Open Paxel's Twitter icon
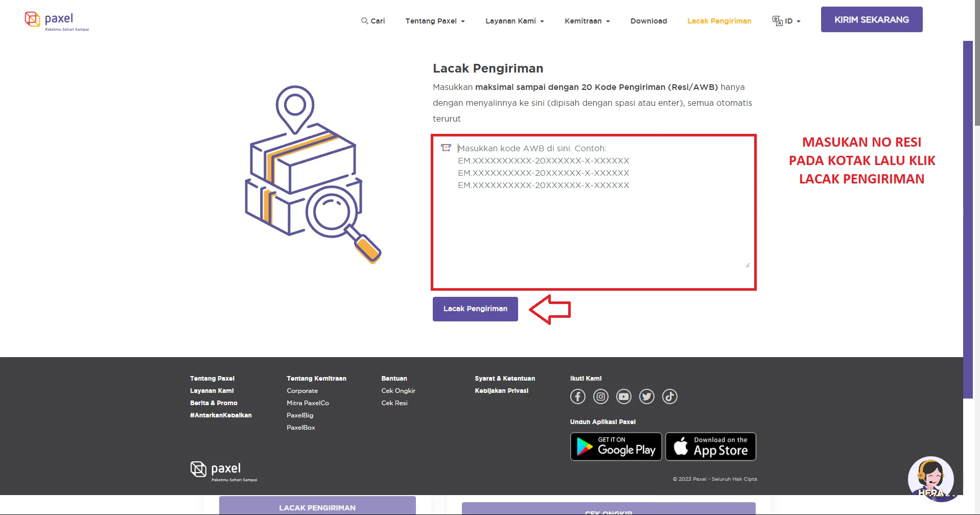This screenshot has height=515, width=980. pos(646,396)
